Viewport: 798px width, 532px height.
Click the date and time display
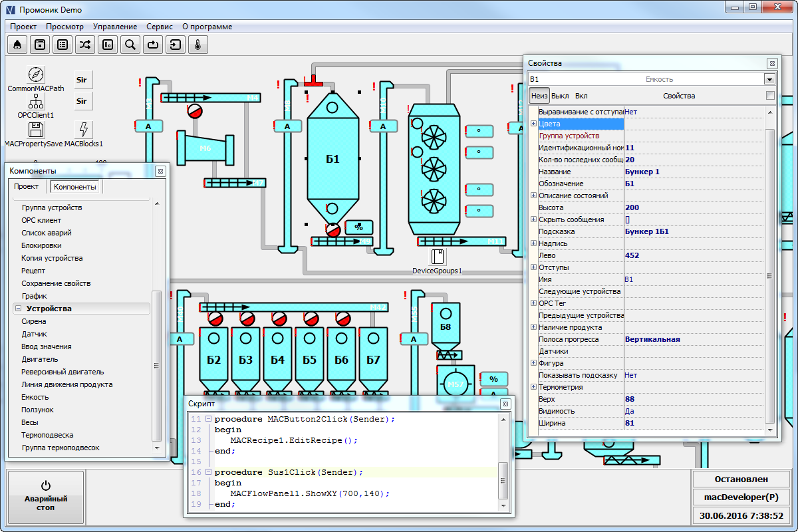(x=741, y=515)
